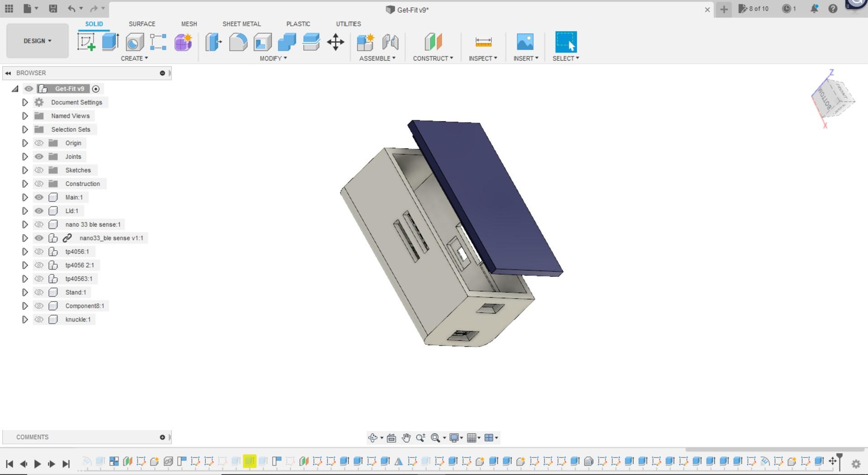Show the Stand:1 component

39,292
